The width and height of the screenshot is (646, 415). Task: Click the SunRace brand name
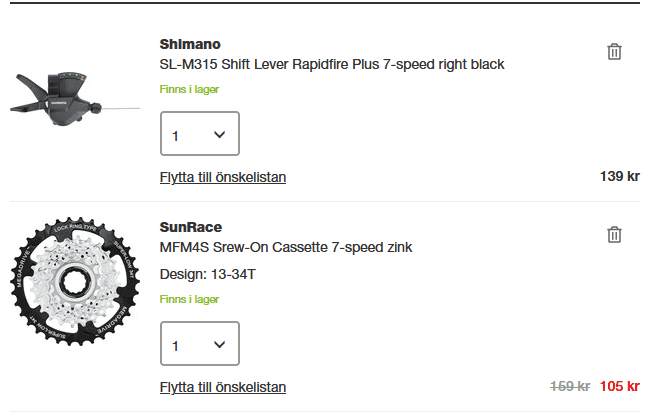click(x=191, y=227)
